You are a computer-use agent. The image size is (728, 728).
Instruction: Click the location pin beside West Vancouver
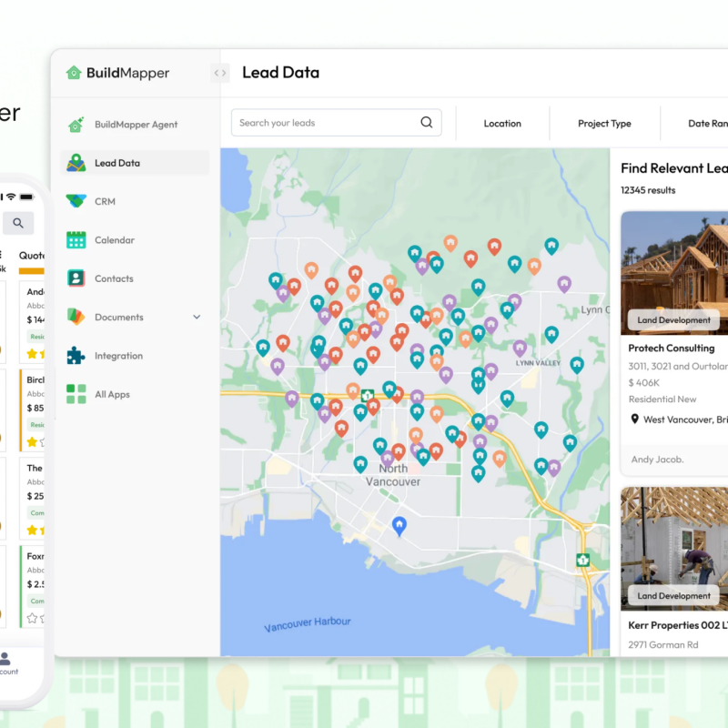point(634,420)
